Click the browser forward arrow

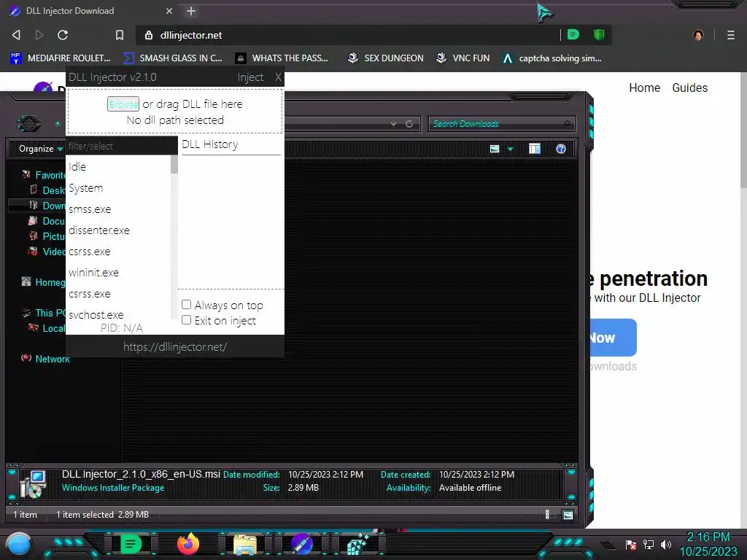point(39,35)
